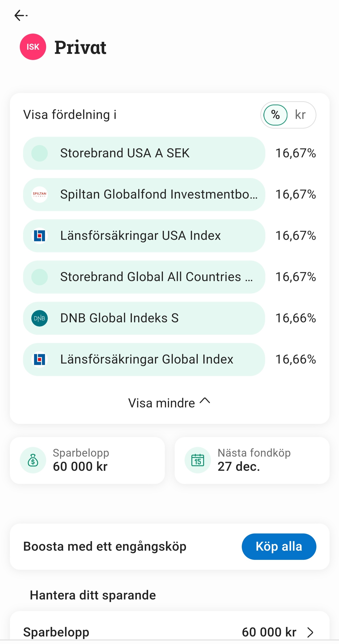Tap the money bag Sparbelopp icon
339x644 pixels.
(x=33, y=460)
